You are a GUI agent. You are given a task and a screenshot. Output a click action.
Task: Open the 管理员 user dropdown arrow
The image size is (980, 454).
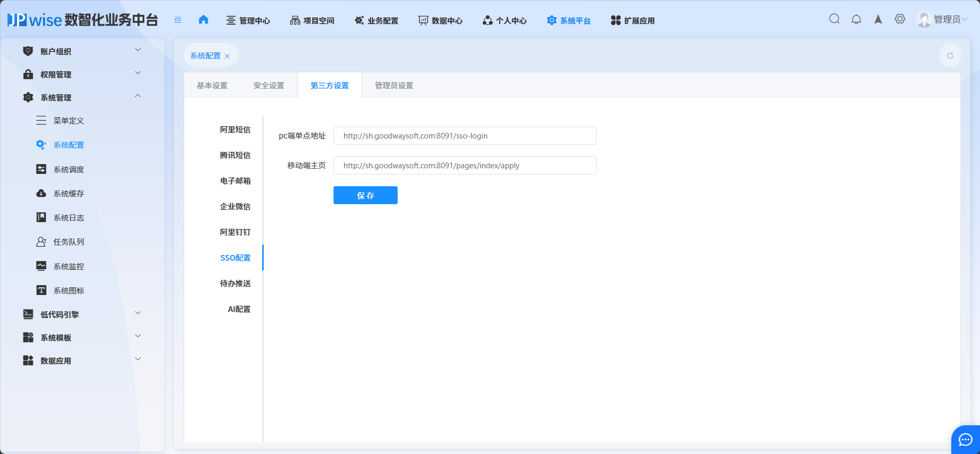(x=965, y=19)
